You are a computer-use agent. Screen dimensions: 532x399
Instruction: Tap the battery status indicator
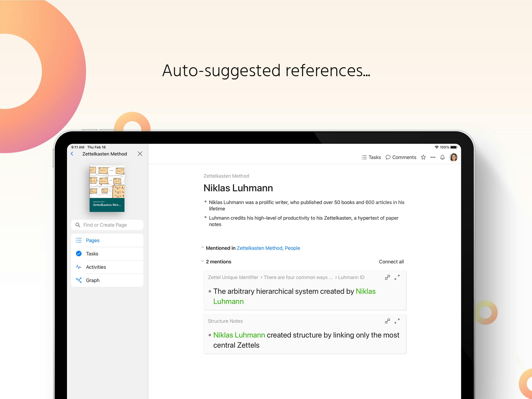[454, 147]
